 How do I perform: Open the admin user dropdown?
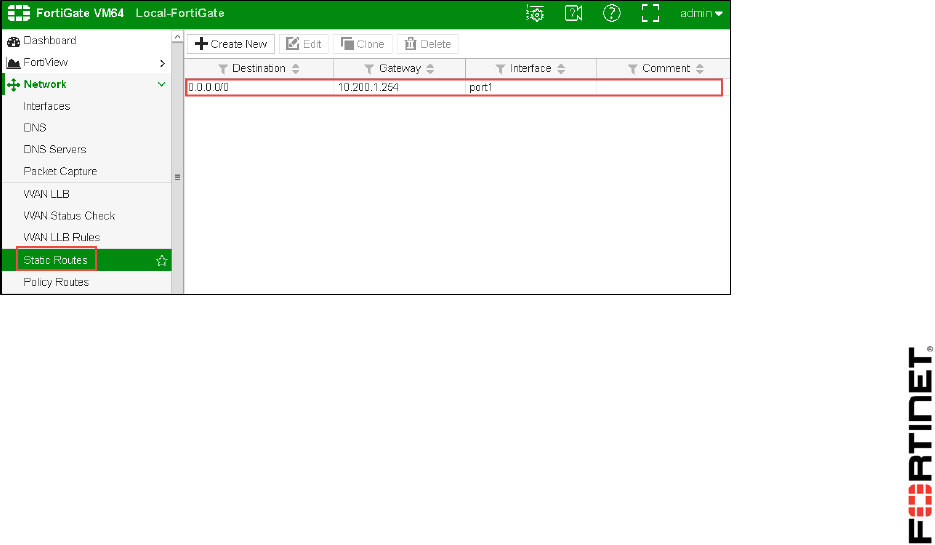(x=701, y=13)
